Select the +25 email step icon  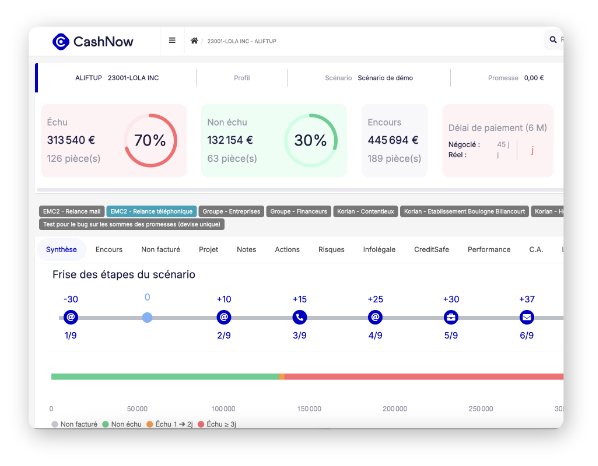(x=375, y=317)
